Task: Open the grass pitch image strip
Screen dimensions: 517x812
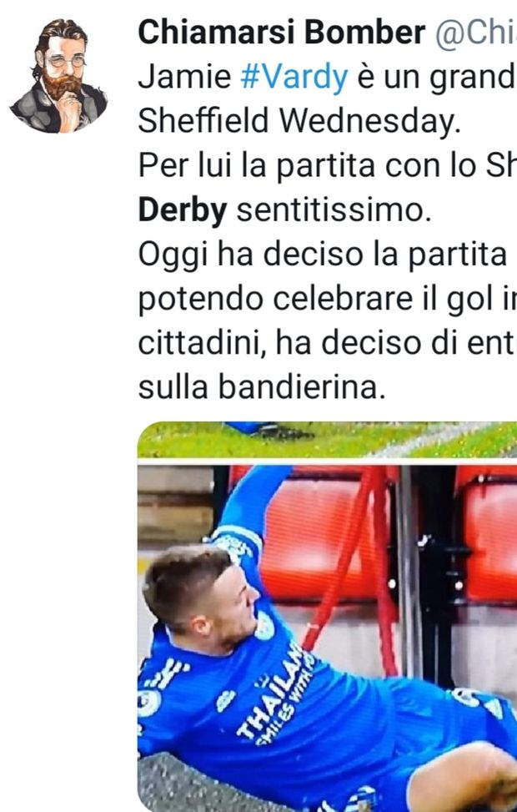Action: pos(327,440)
